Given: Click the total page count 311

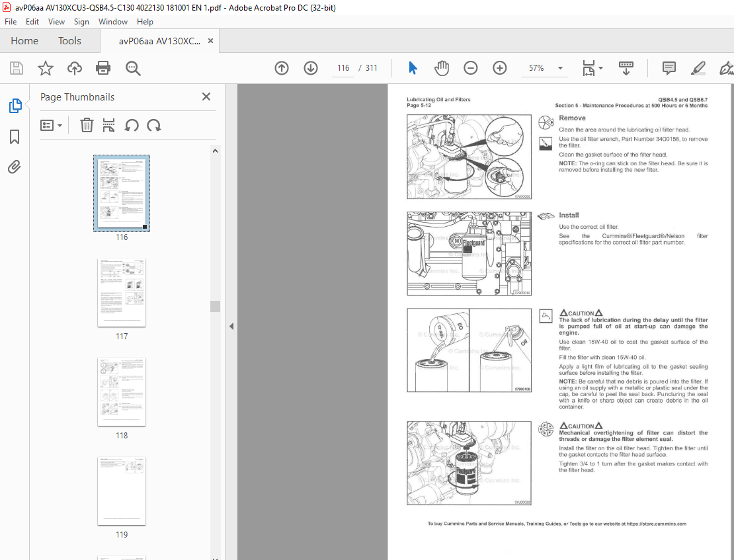Looking at the screenshot, I should click(371, 68).
